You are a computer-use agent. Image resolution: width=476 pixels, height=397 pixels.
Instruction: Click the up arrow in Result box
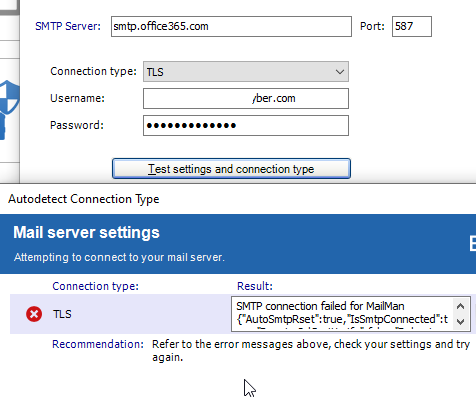[460, 306]
